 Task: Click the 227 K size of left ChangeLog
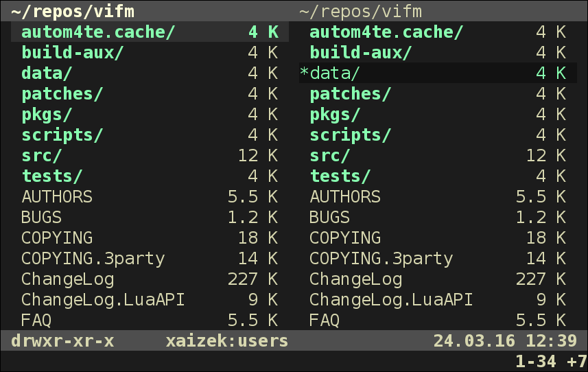coord(252,279)
